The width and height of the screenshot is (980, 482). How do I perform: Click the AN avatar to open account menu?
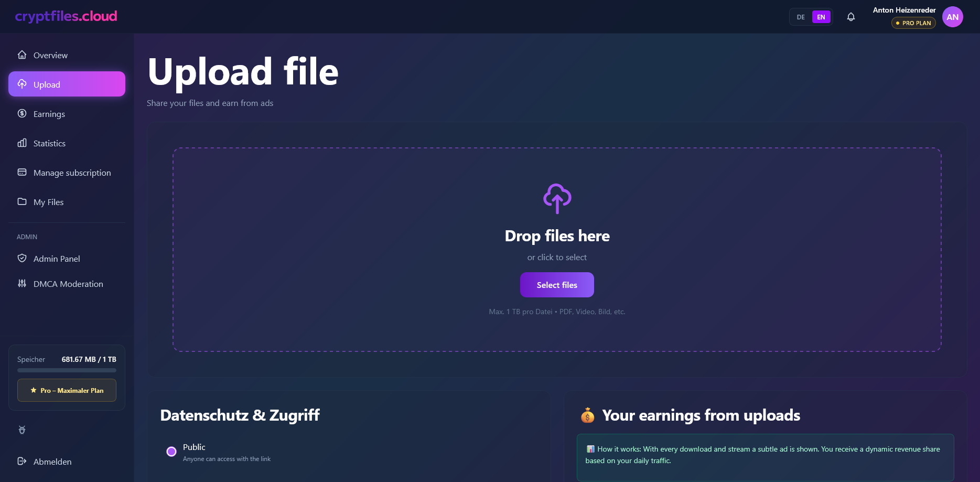coord(953,16)
